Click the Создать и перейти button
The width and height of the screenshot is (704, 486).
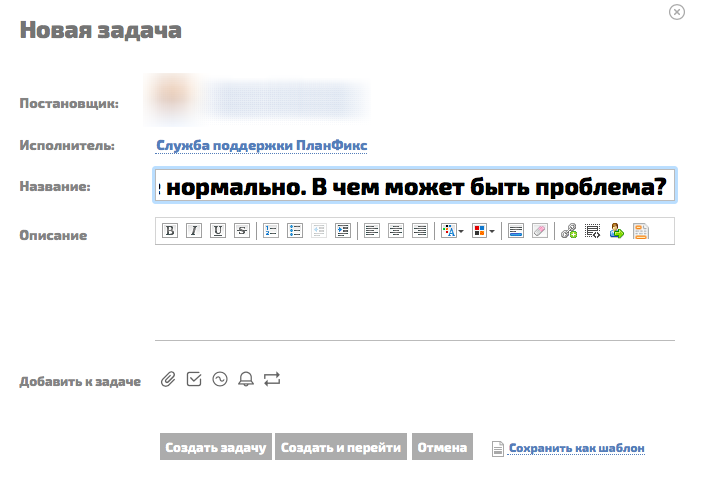point(341,446)
